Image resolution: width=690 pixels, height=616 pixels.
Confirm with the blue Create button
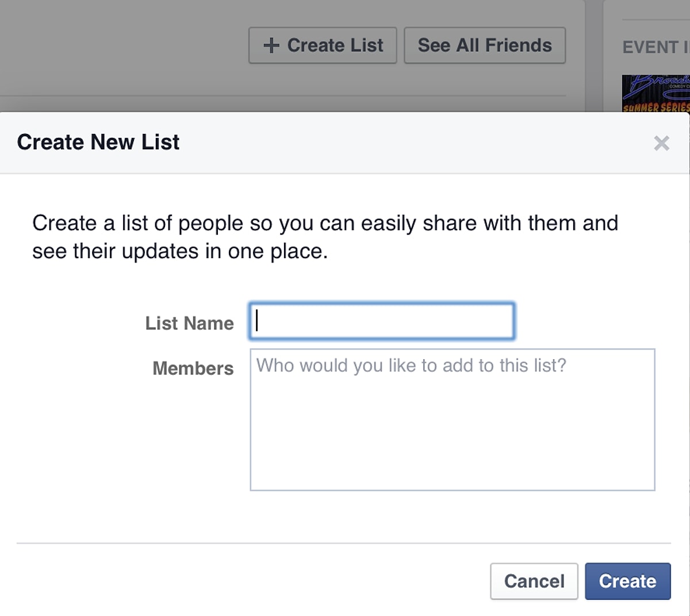coord(628,581)
